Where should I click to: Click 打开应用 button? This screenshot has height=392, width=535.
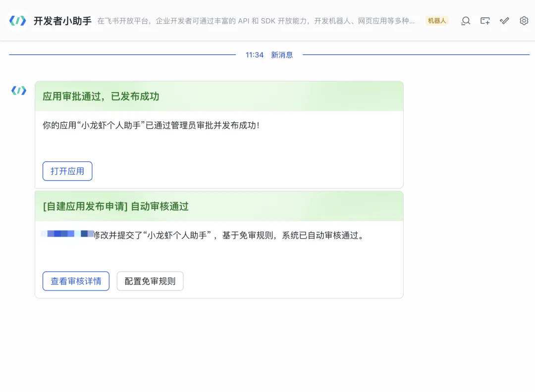pyautogui.click(x=67, y=171)
